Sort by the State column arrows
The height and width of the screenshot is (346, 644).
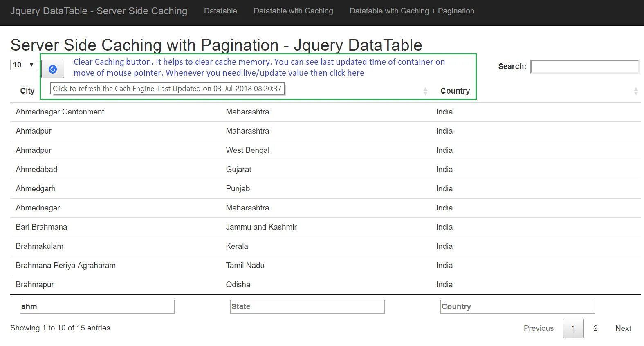pyautogui.click(x=425, y=91)
